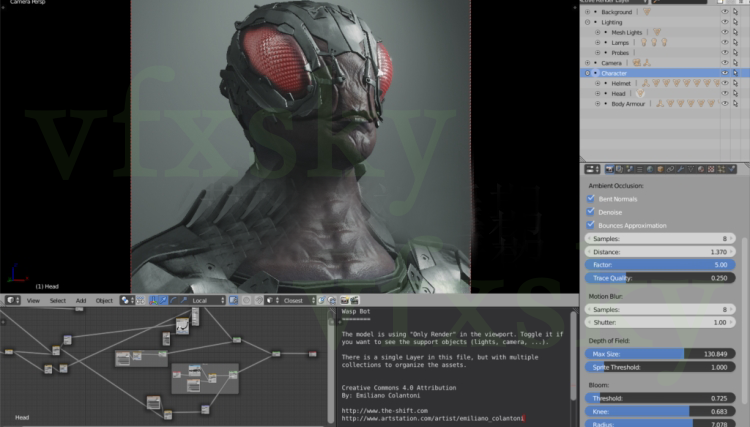Select the scale manipulator icon
This screenshot has height=427, width=750.
click(184, 300)
